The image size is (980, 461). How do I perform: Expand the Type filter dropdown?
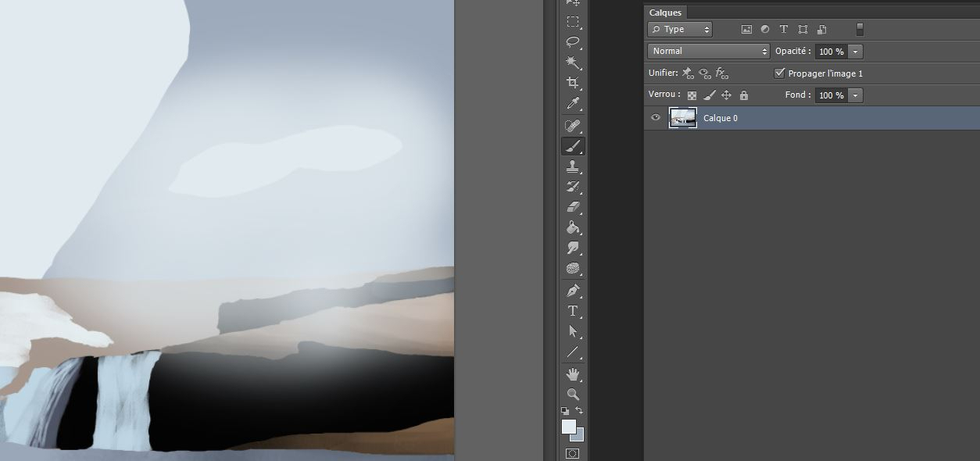point(680,30)
